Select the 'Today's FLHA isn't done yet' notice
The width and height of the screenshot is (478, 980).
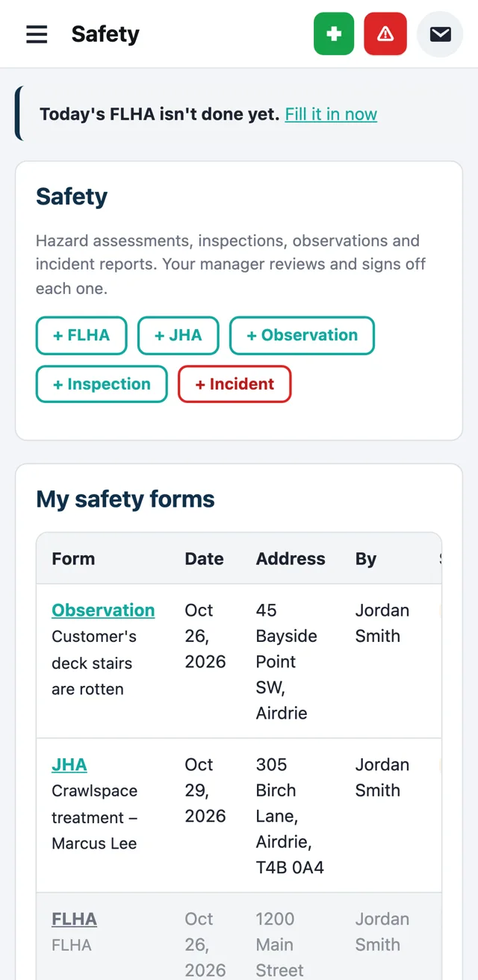pyautogui.click(x=160, y=114)
